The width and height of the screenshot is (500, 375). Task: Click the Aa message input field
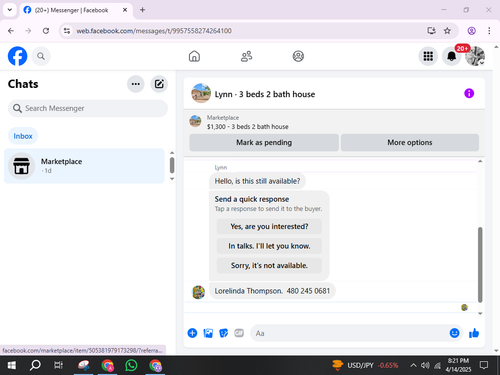pyautogui.click(x=348, y=333)
